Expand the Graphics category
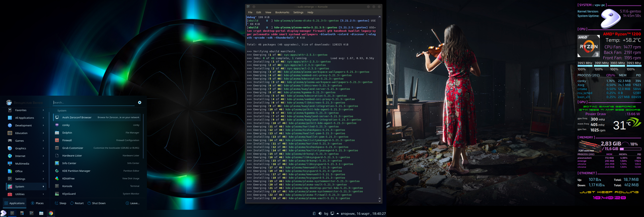 25,148
